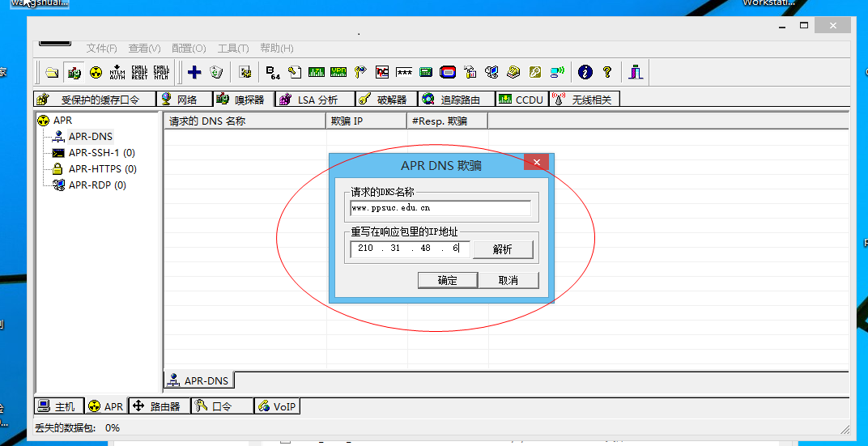Select APR-SSH-1 (0) in the tree
The height and width of the screenshot is (446, 868).
102,152
